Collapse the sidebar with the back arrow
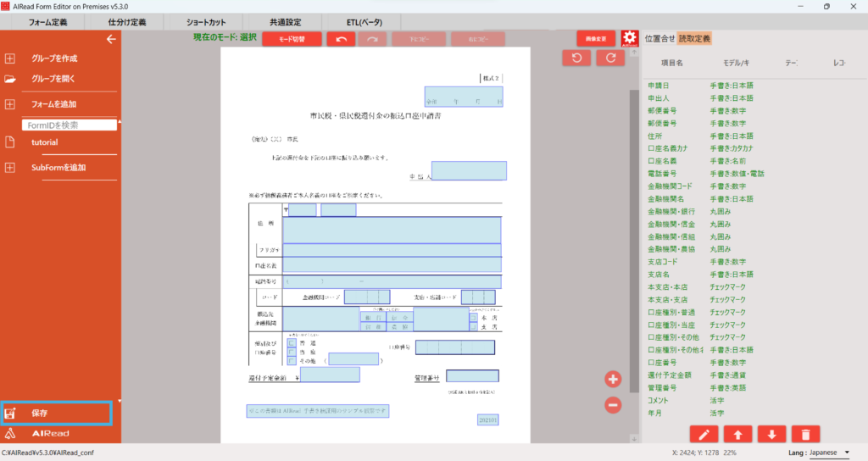Image resolution: width=868 pixels, height=461 pixels. pos(110,39)
